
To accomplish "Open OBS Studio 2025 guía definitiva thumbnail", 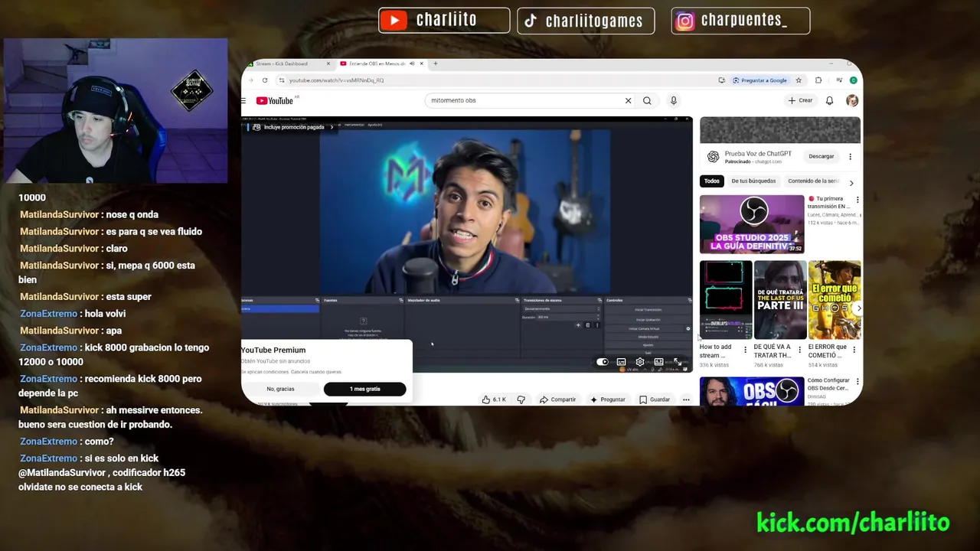I will 752,224.
